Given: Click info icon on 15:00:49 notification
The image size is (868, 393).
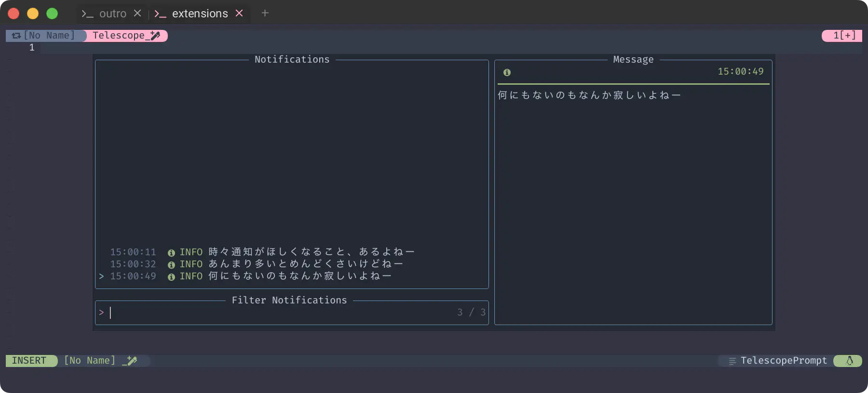Looking at the screenshot, I should pos(171,277).
